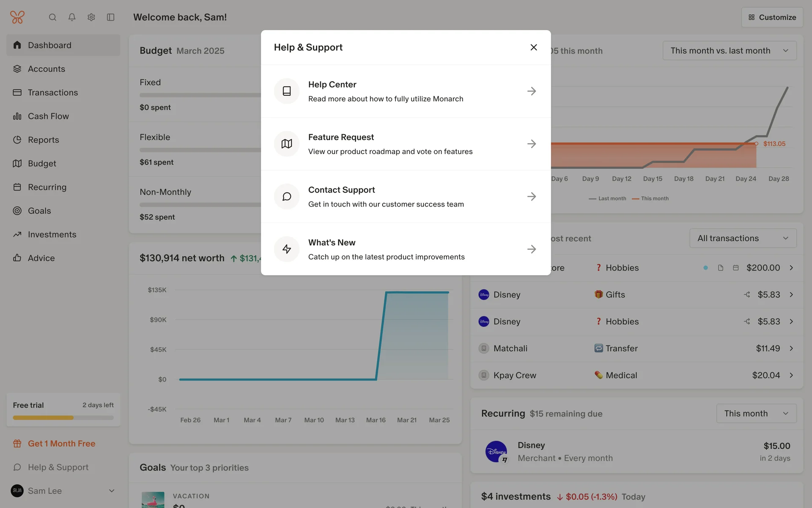This screenshot has width=812, height=508.
Task: Open the All transactions dropdown
Action: click(743, 238)
